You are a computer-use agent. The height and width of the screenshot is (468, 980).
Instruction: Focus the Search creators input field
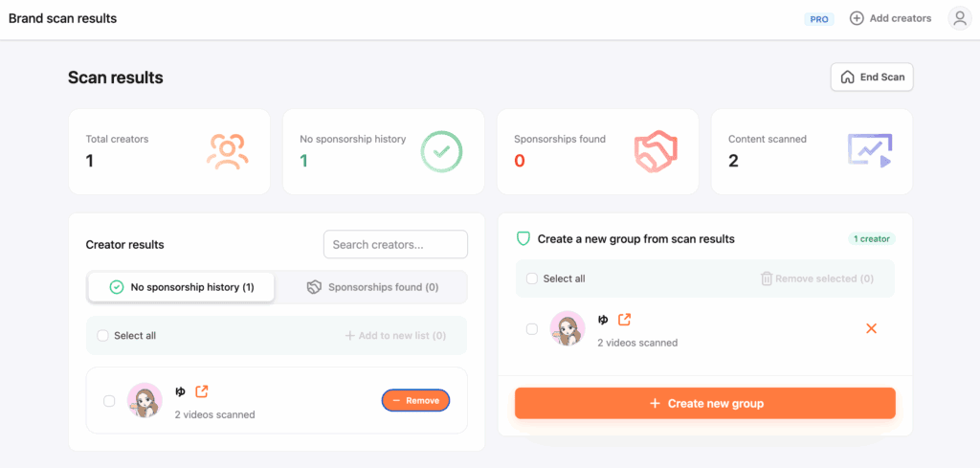click(x=395, y=244)
